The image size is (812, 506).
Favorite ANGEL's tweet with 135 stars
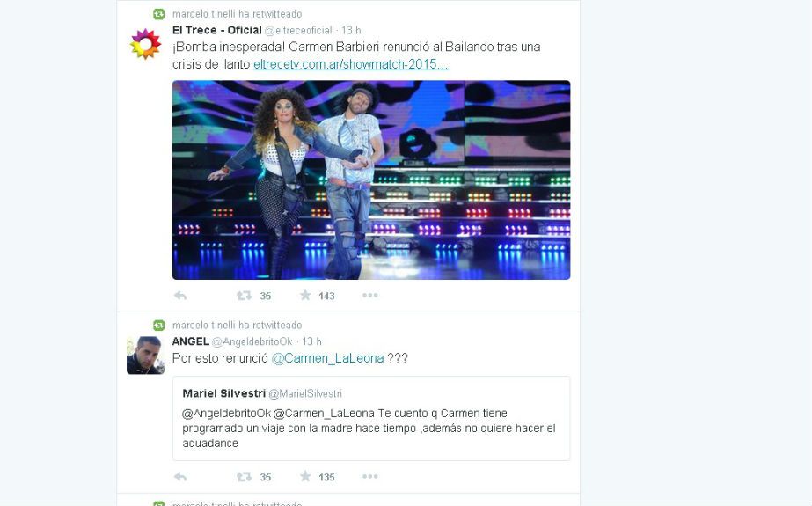[305, 476]
